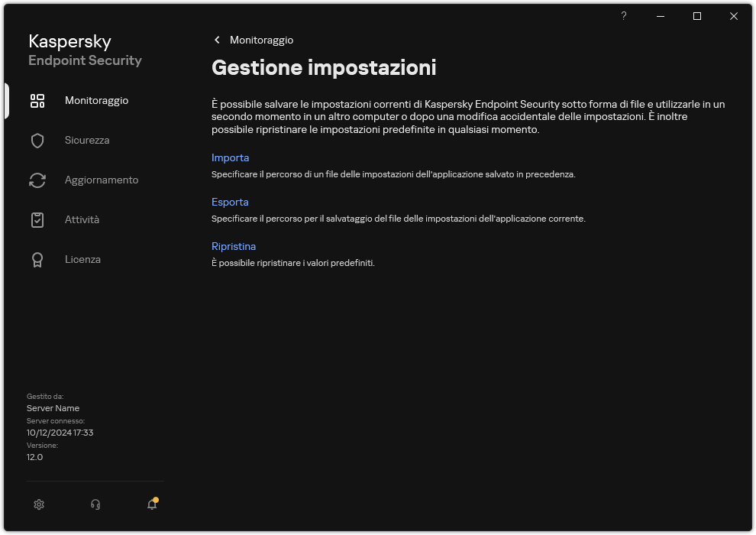756x535 pixels.
Task: Click the Kaspersky Endpoint Security logo
Action: (85, 50)
